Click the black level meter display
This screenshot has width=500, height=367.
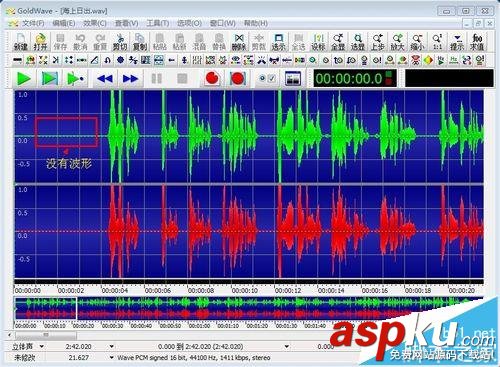[x=449, y=79]
